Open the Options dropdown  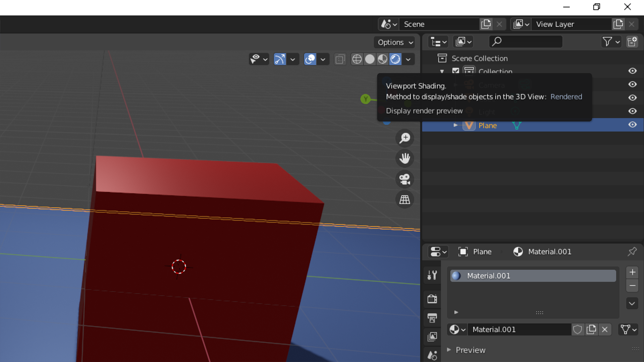coord(394,43)
